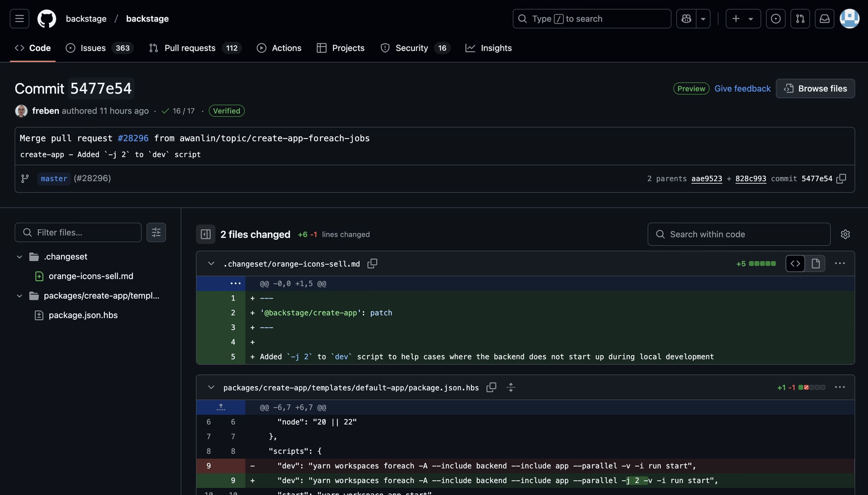Viewport: 868px width, 495px height.
Task: Open Copilot dropdown arrow next to Copilot icon
Action: (x=703, y=19)
